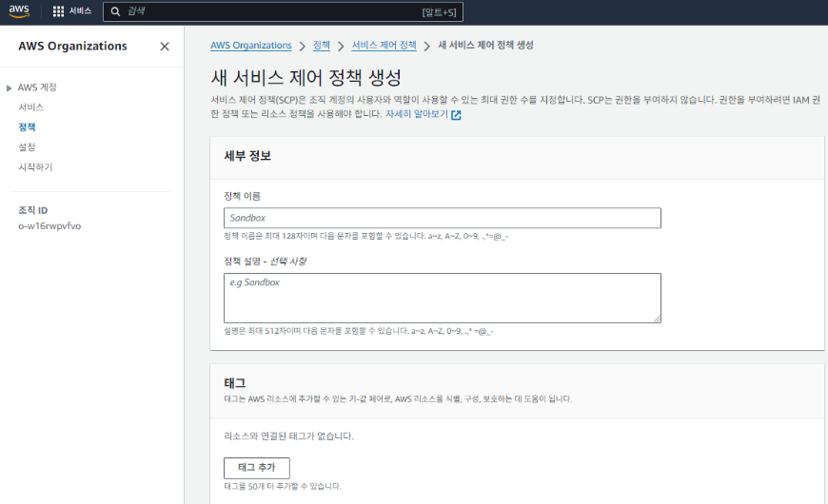Click the resize handle of the description box
Screen dimensions: 828x504
pos(657,319)
